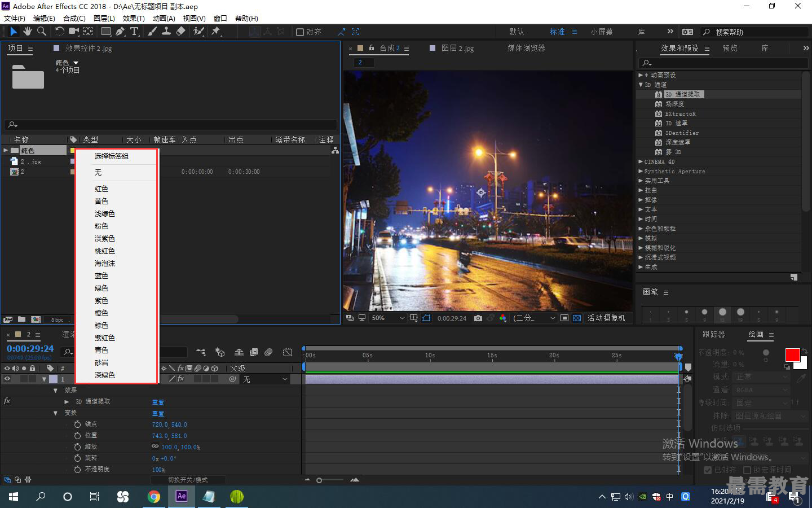Screen dimensions: 812x508
Task: Select the Hand tool
Action: [x=27, y=32]
